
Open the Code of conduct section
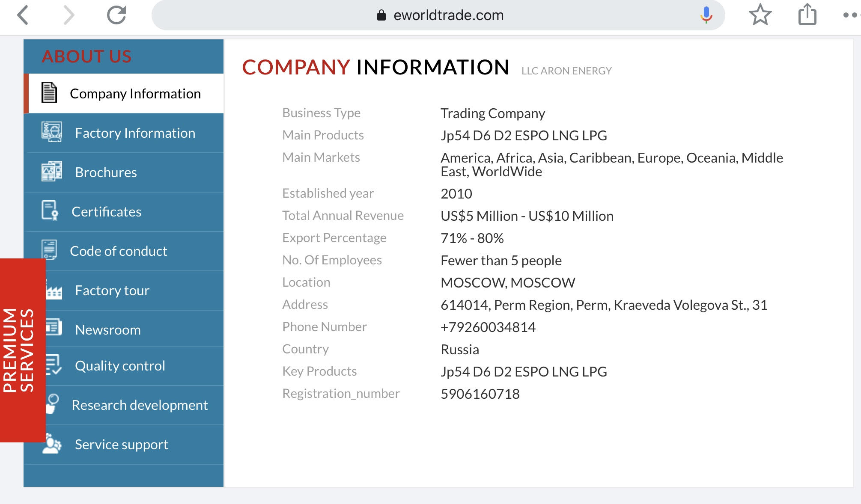click(x=119, y=251)
